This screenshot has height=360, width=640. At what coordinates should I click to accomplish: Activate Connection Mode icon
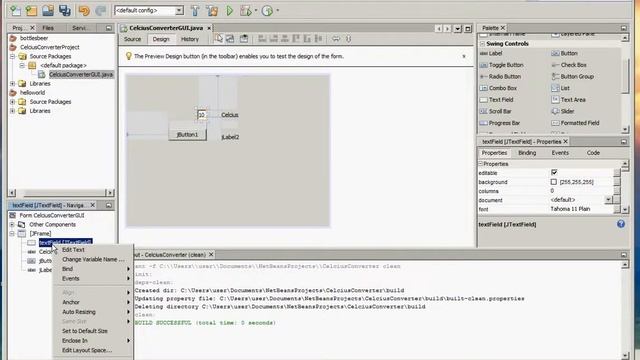coord(230,39)
